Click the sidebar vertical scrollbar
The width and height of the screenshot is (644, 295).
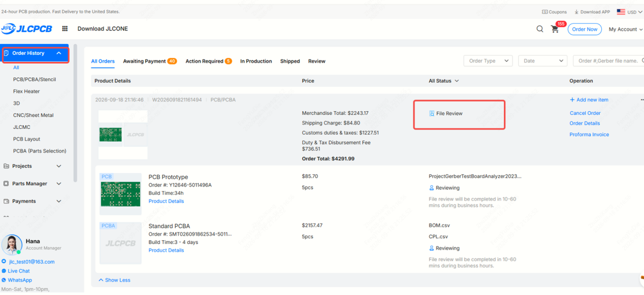[76, 113]
